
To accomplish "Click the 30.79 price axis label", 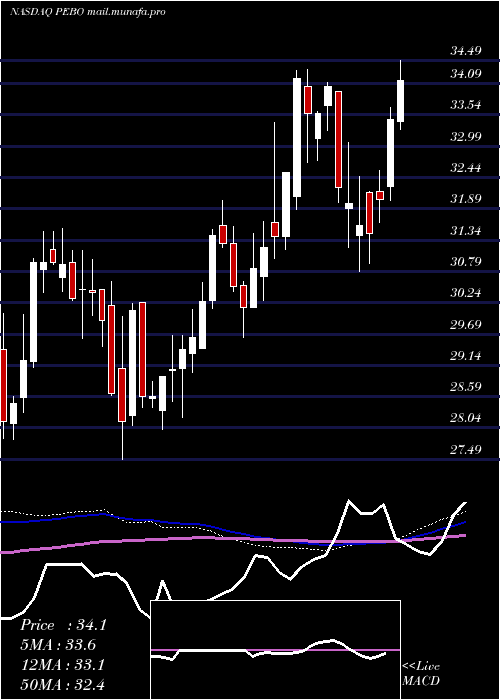I will [466, 262].
